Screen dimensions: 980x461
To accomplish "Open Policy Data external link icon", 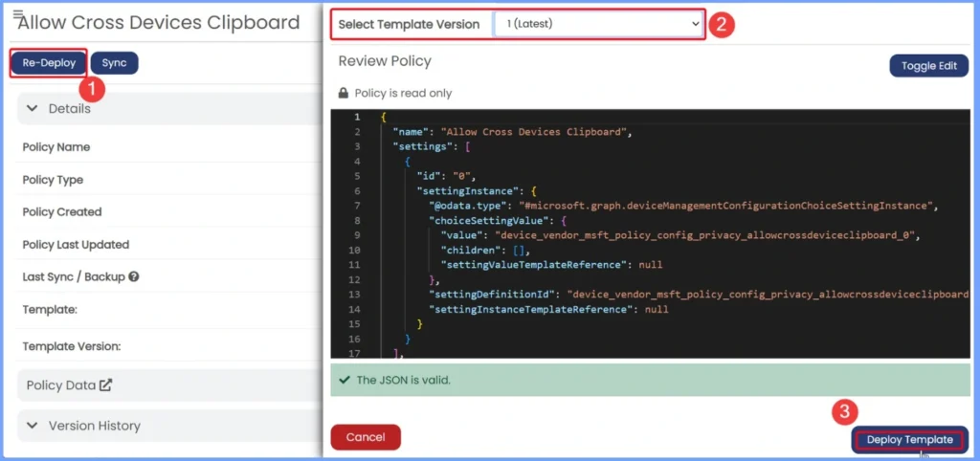I will tap(105, 384).
